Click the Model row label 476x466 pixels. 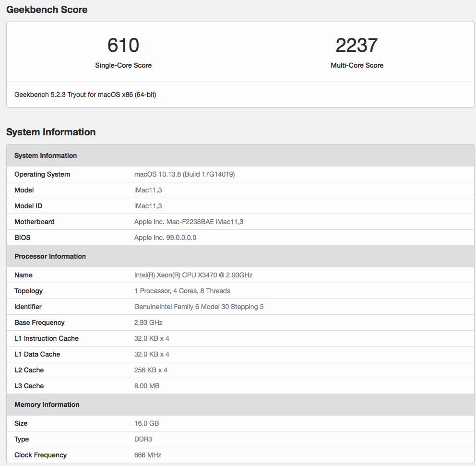tap(24, 190)
